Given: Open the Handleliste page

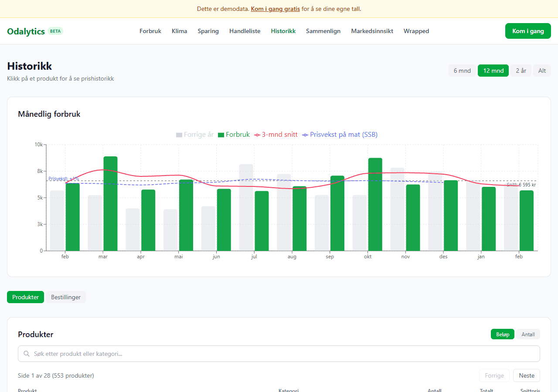Looking at the screenshot, I should (x=245, y=31).
